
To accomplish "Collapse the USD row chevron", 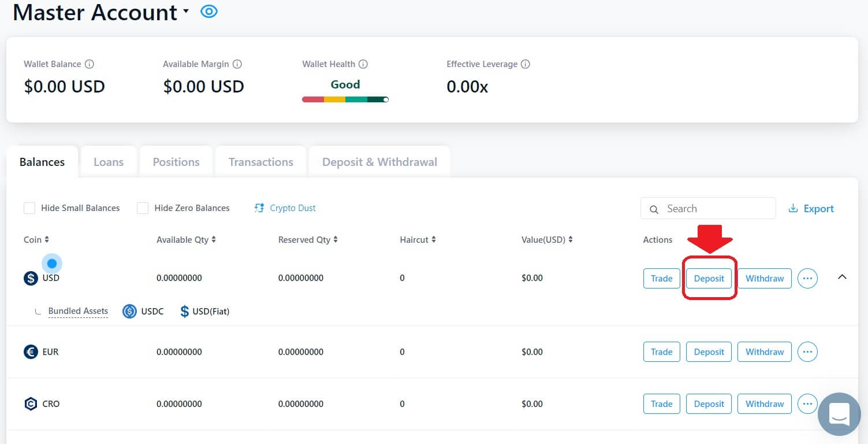I will pos(842,276).
